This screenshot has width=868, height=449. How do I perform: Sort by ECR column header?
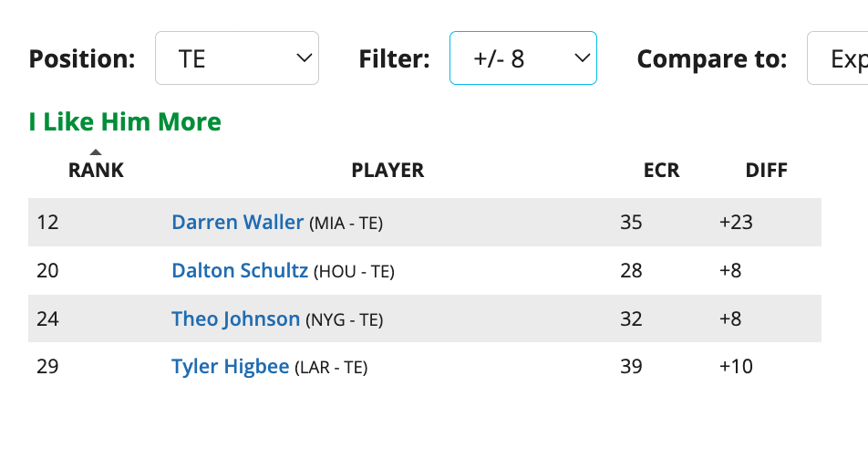point(661,170)
